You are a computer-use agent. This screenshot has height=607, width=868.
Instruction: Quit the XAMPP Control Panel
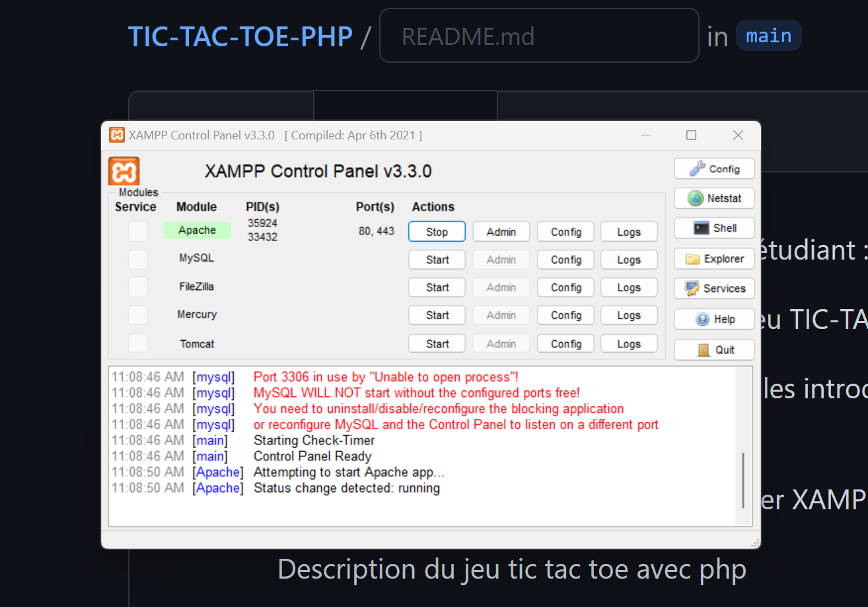pos(713,349)
